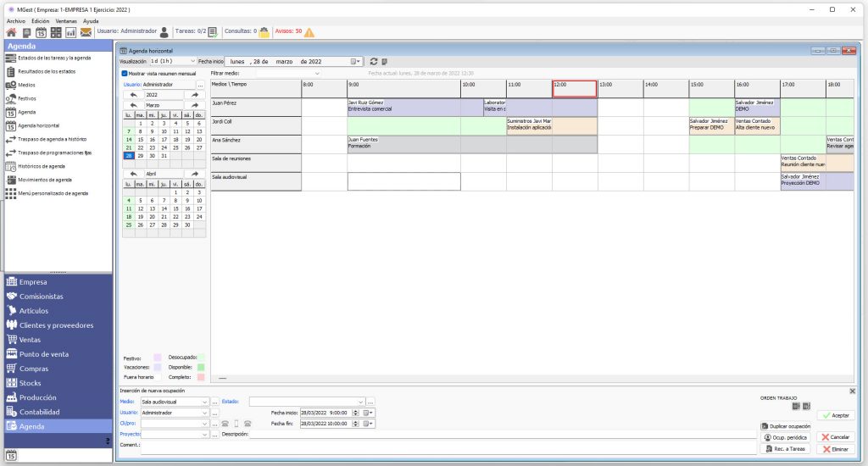Select March 28 in the Marzo calendar
868x466 pixels.
tap(129, 156)
